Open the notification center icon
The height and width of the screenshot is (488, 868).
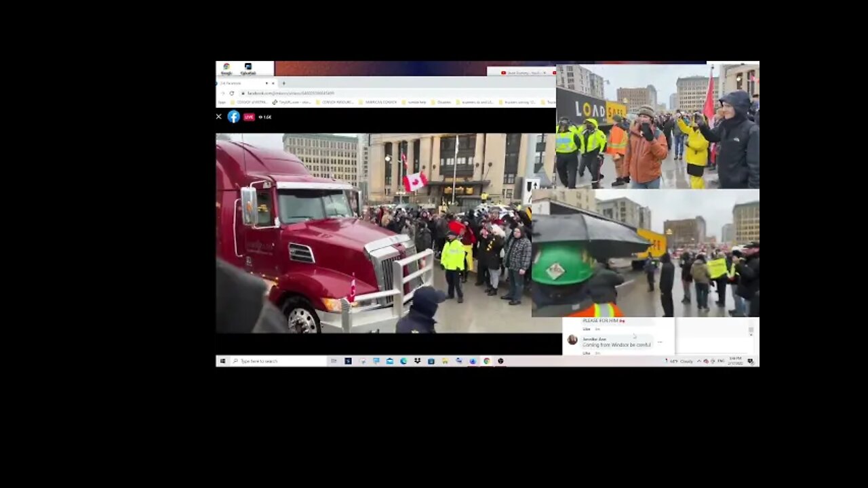(751, 361)
